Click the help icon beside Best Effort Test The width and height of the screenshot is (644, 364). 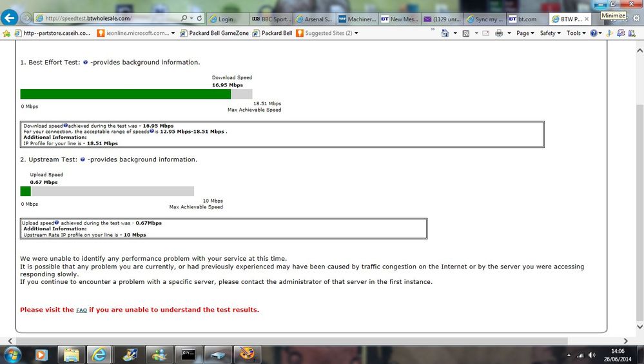click(x=86, y=63)
